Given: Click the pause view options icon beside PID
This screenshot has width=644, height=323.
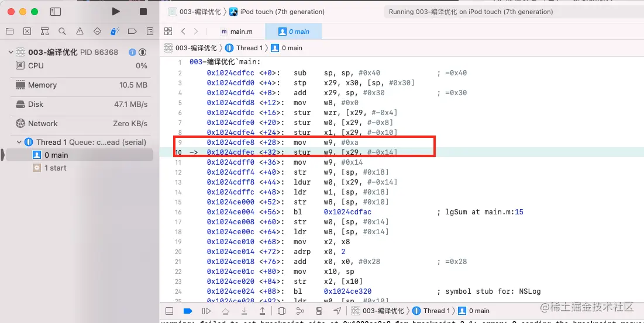Looking at the screenshot, I should tap(143, 52).
